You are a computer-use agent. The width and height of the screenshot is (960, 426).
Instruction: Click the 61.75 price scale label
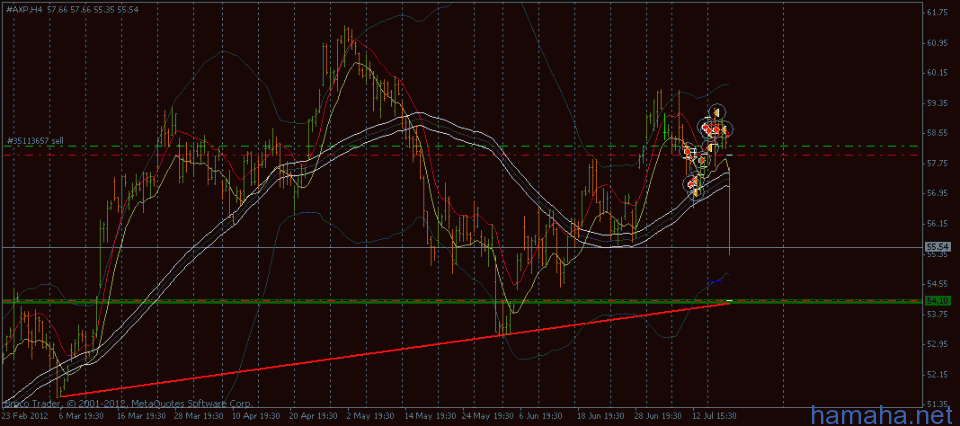pos(937,13)
